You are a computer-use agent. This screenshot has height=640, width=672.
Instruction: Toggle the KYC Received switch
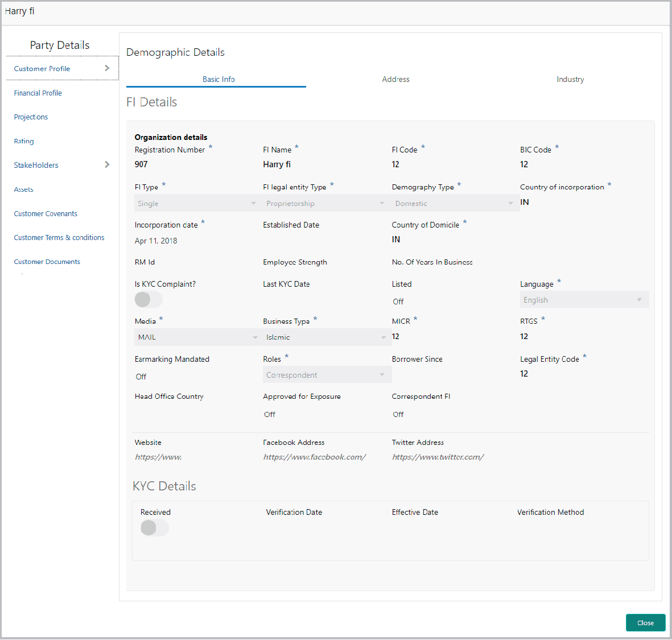pos(155,528)
